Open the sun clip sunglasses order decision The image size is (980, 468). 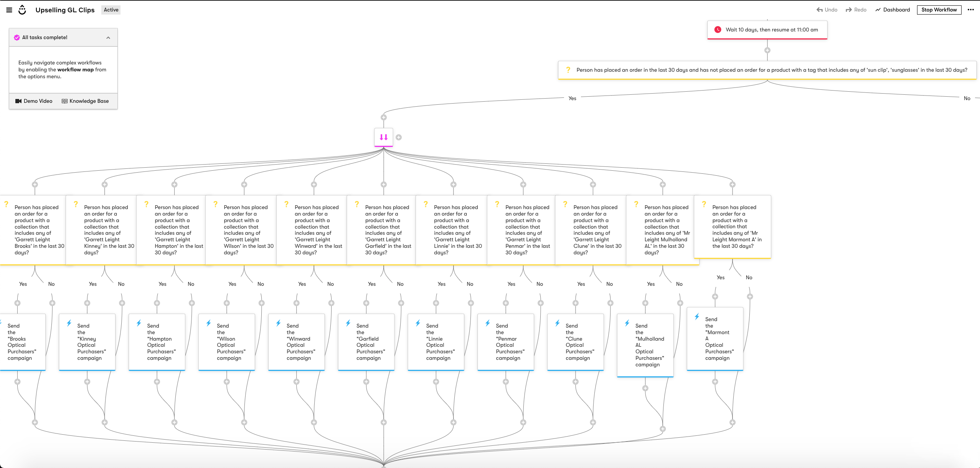767,70
